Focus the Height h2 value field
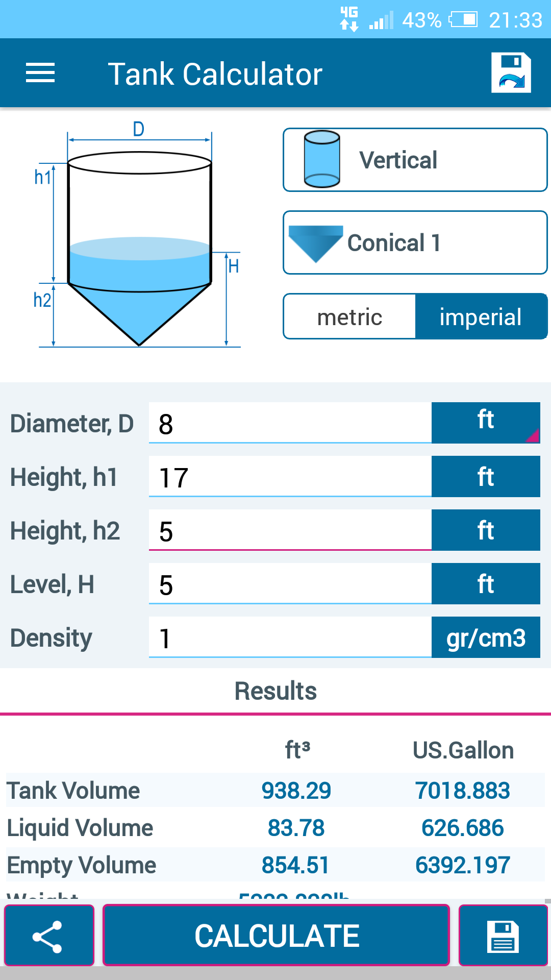Image resolution: width=551 pixels, height=980 pixels. 290,530
